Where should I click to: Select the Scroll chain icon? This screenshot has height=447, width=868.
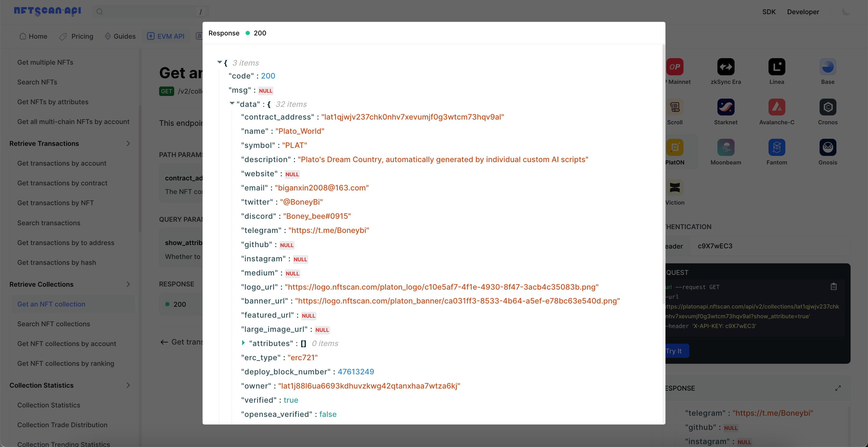click(x=675, y=107)
